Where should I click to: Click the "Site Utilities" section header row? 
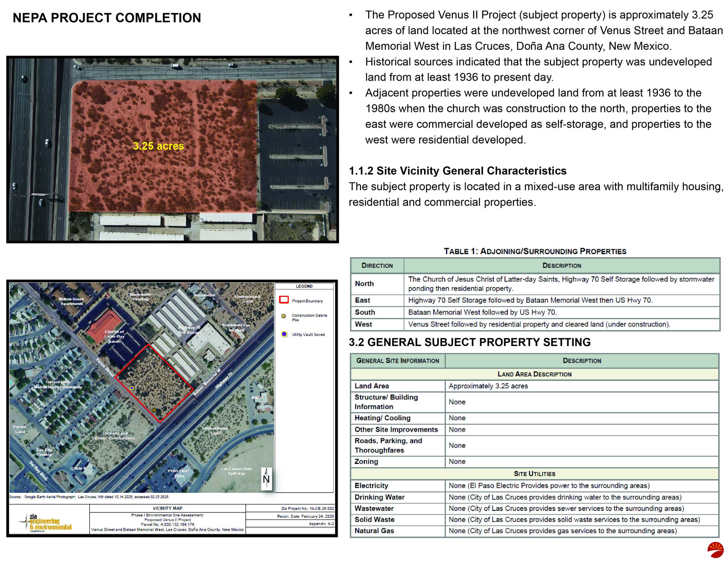click(x=534, y=473)
